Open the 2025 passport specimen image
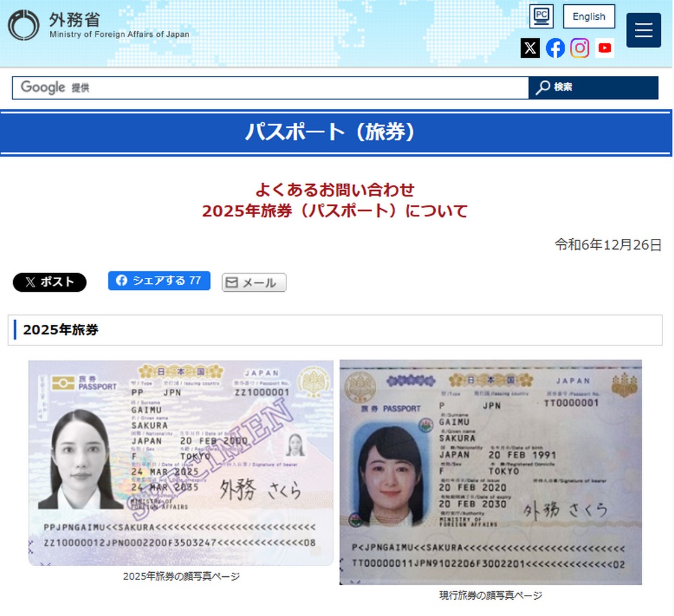 [x=181, y=463]
